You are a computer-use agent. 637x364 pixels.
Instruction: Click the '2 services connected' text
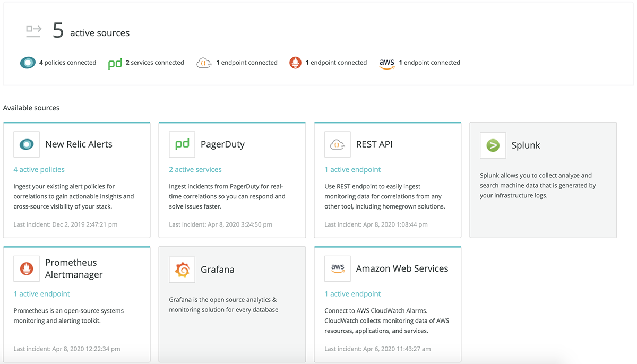[155, 63]
